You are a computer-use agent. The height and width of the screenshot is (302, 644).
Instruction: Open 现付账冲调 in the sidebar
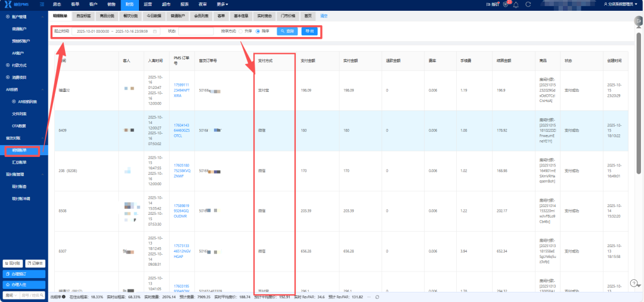point(21,199)
